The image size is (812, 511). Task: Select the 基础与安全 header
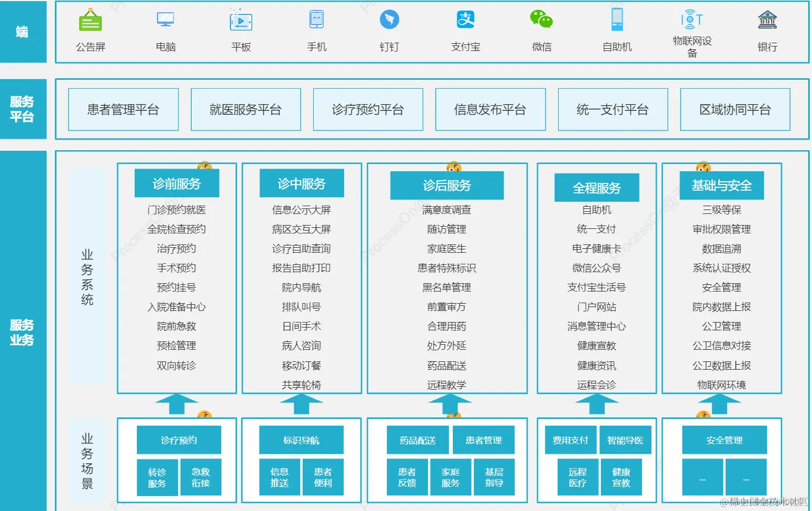pos(721,186)
